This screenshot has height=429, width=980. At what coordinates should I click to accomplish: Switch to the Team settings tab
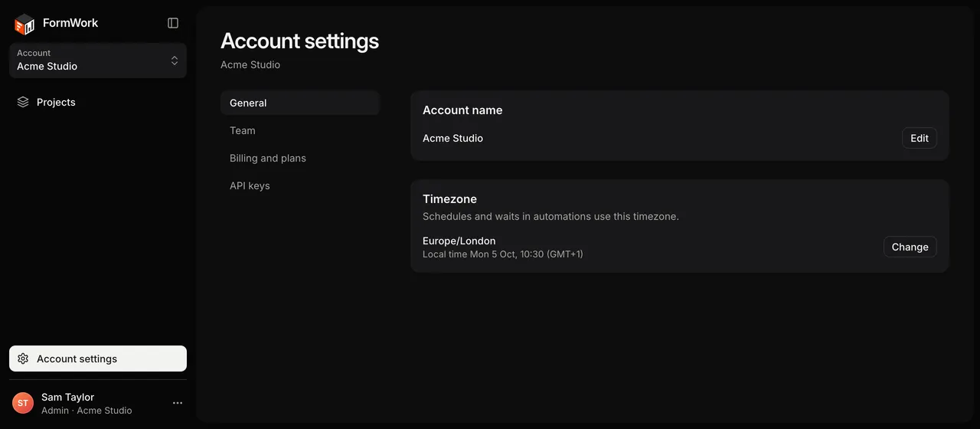pyautogui.click(x=300, y=130)
